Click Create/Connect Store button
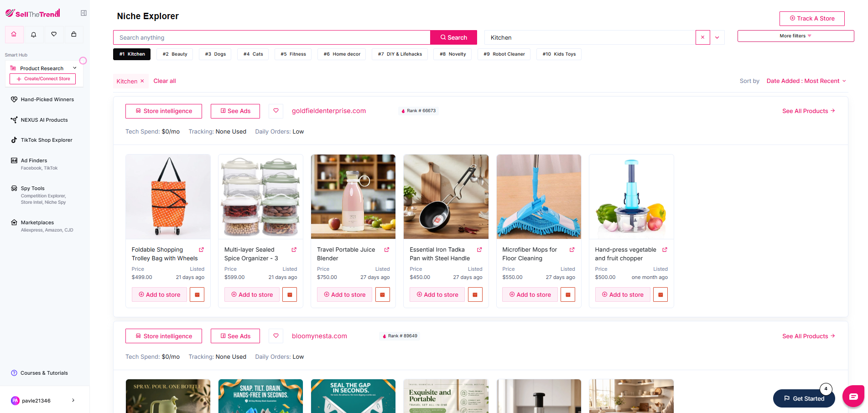868x413 pixels. coord(43,79)
